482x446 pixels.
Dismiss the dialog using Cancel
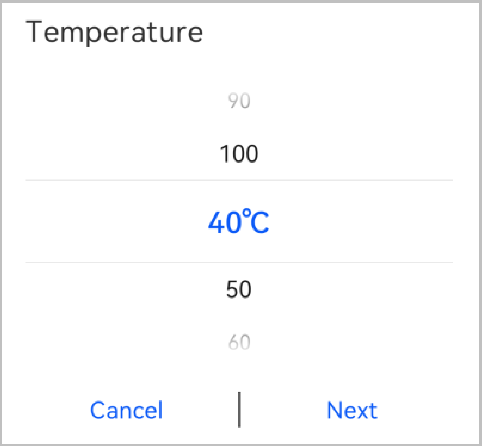(127, 410)
